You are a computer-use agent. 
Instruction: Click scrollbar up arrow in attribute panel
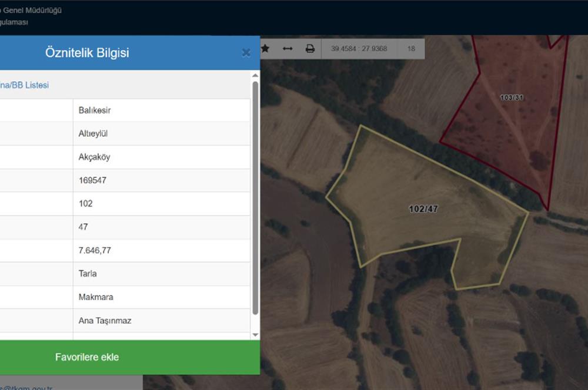tap(255, 76)
